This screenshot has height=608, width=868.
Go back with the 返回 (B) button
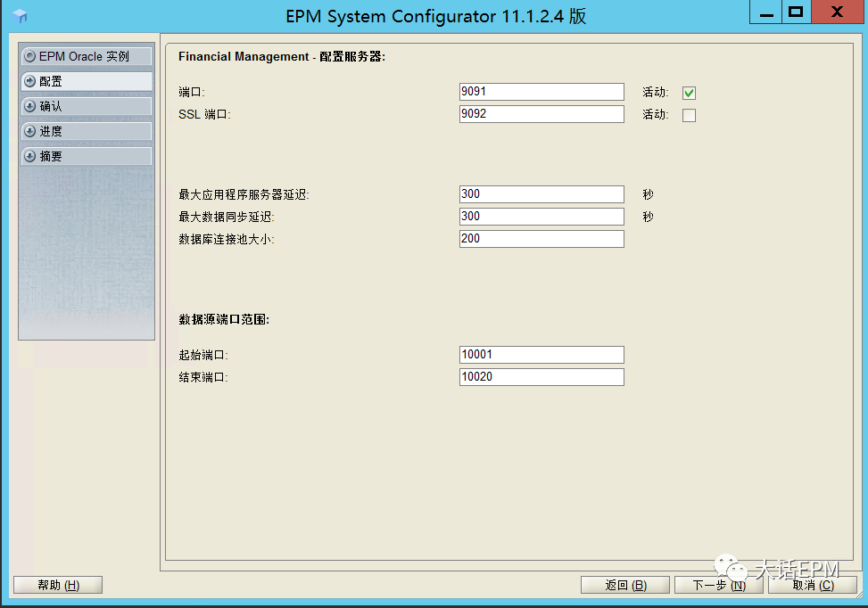coord(625,585)
